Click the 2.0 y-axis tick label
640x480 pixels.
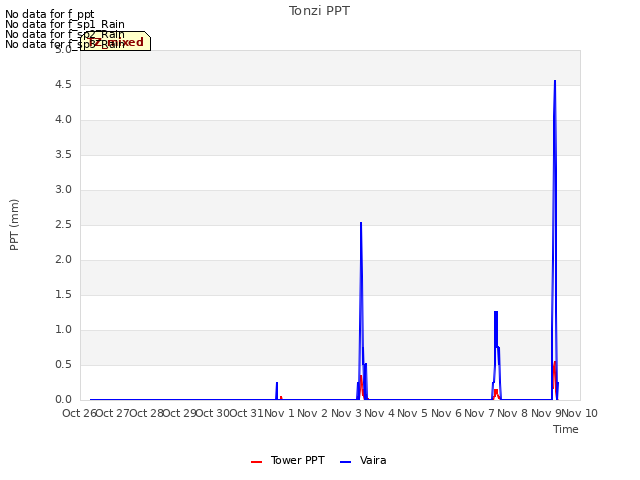click(x=63, y=260)
